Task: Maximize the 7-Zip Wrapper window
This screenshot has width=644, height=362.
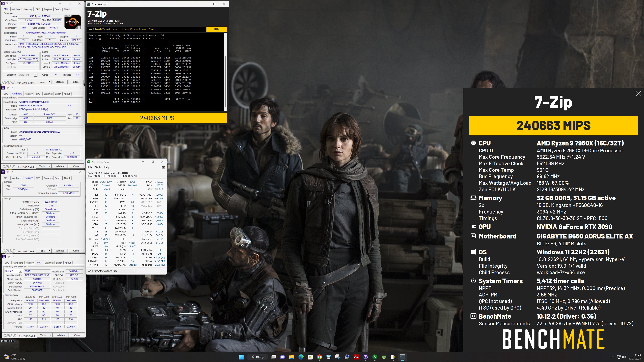Action: [x=214, y=4]
